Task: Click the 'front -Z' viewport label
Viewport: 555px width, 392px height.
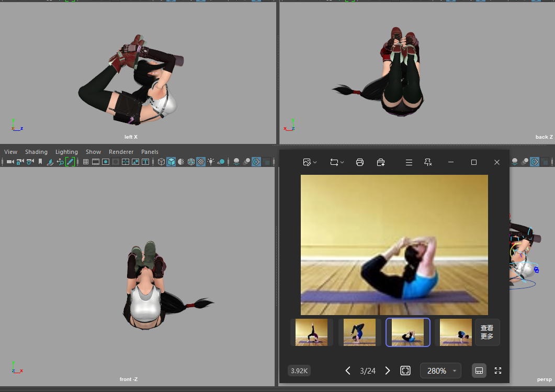Action: (x=129, y=379)
